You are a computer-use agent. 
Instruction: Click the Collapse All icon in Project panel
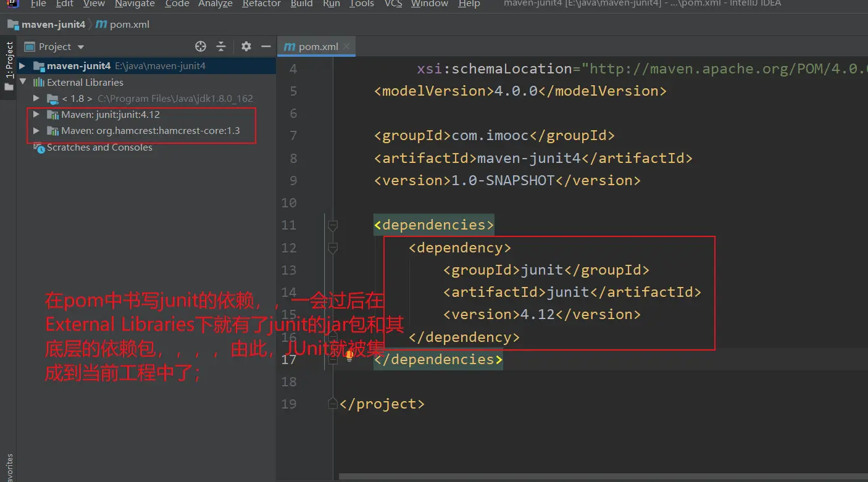click(x=221, y=47)
